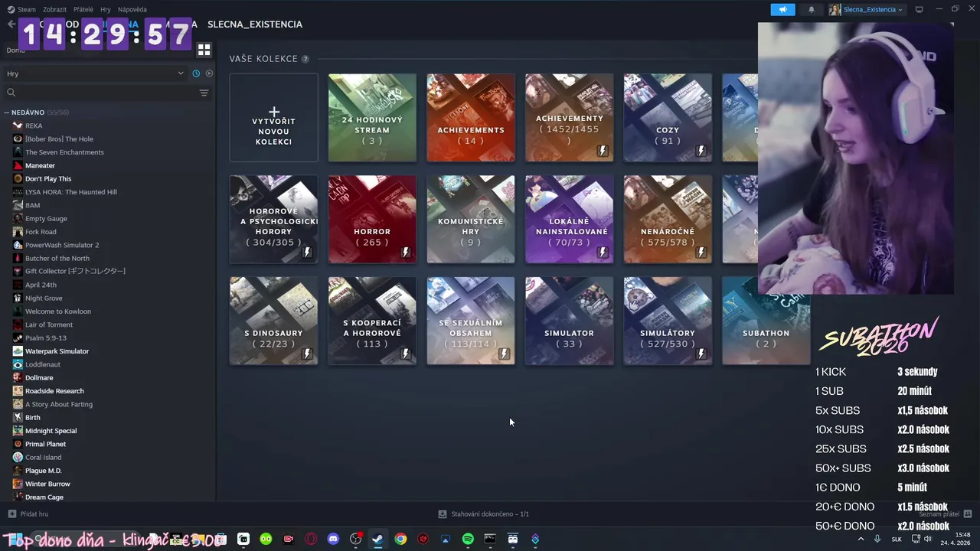Open the Simulátory 527/530 collection

click(668, 321)
